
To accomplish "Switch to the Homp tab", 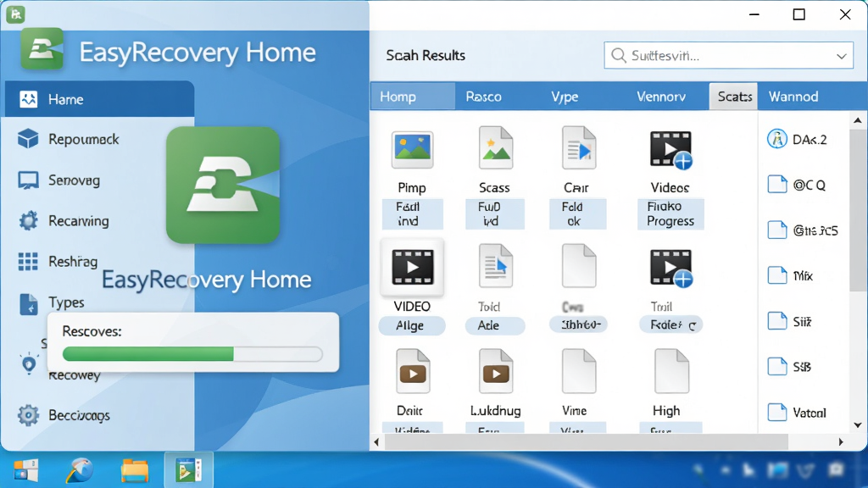I will tap(413, 97).
